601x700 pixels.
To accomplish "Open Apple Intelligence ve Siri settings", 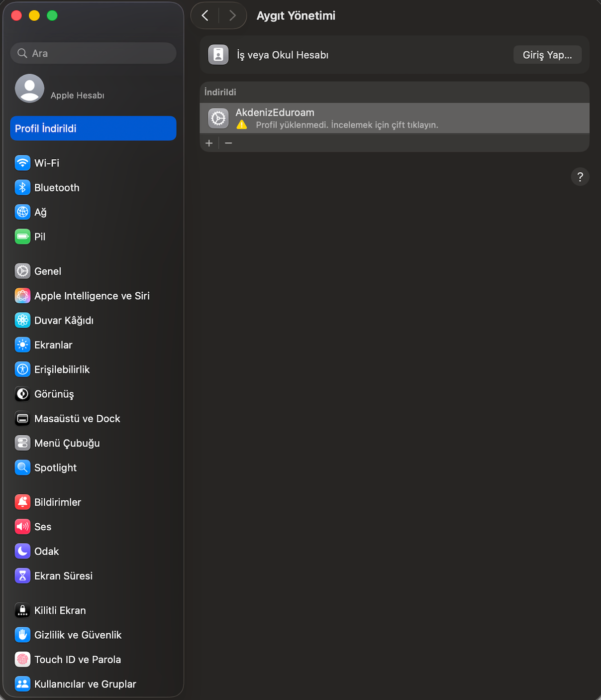I will point(92,295).
